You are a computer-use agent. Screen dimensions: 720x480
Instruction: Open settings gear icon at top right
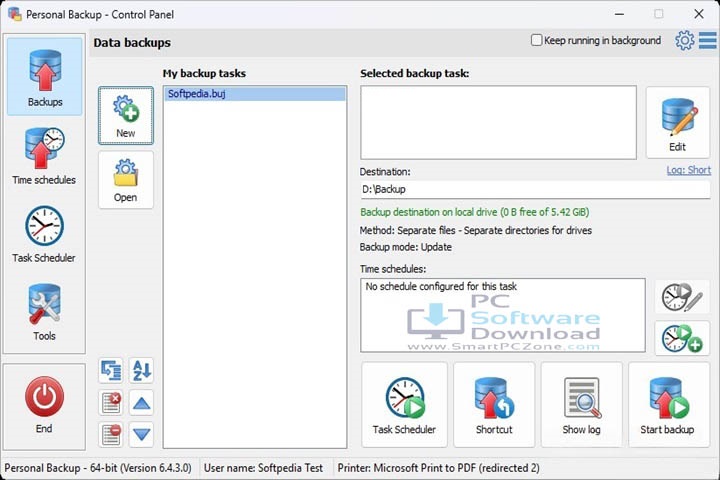click(x=685, y=40)
